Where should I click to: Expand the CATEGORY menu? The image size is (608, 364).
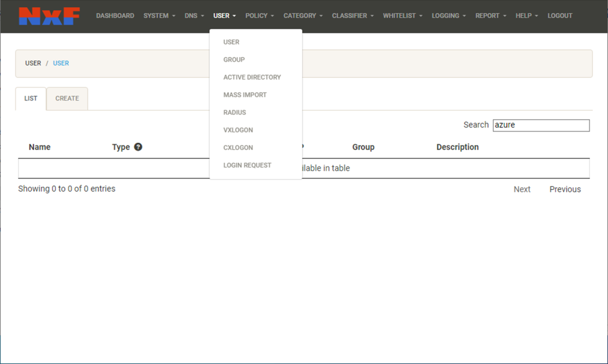(x=303, y=16)
